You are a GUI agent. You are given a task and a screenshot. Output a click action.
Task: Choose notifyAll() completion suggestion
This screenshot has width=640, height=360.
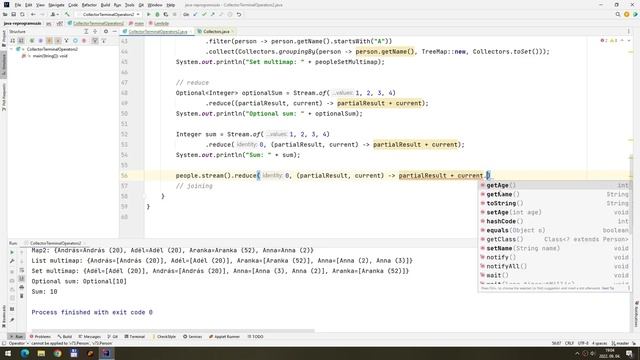click(555, 266)
